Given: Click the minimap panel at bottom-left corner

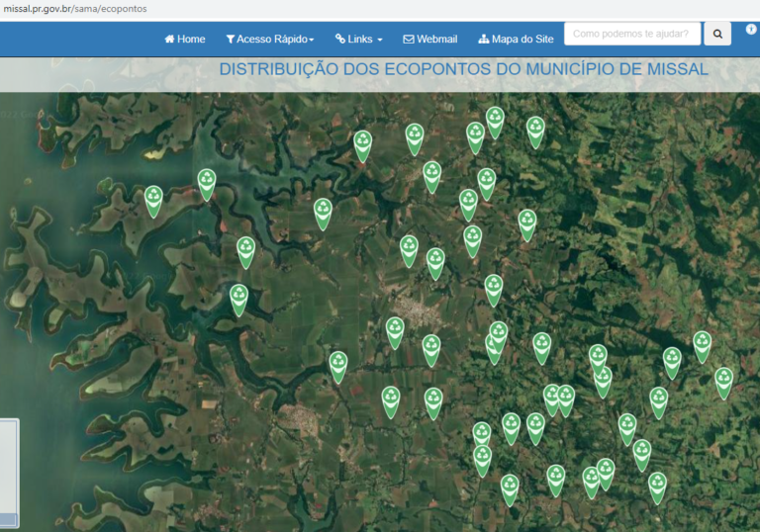Looking at the screenshot, I should coord(8,473).
